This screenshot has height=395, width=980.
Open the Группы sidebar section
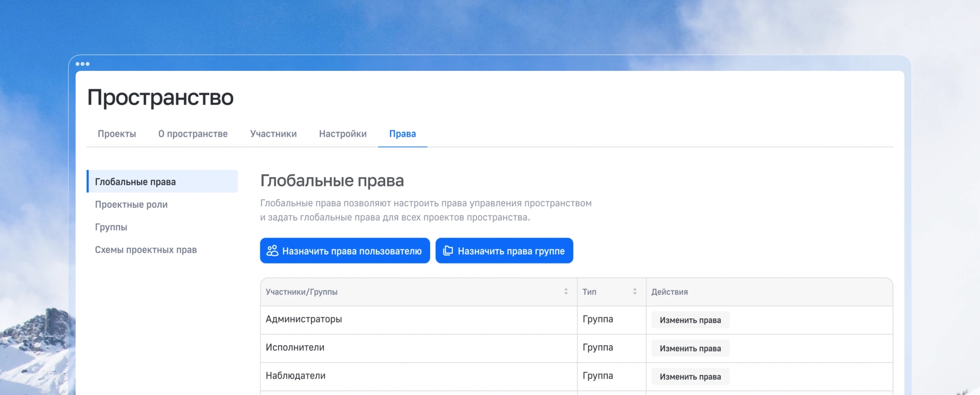pos(111,227)
